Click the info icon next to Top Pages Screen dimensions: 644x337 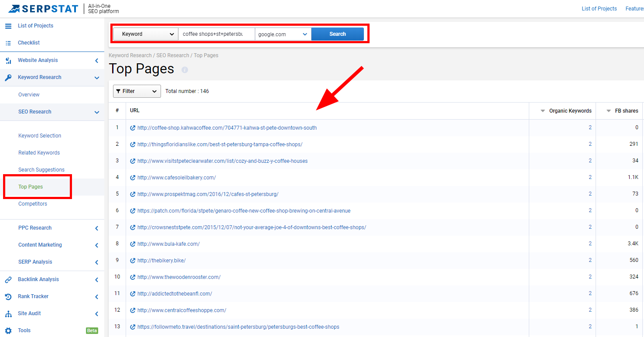point(185,70)
